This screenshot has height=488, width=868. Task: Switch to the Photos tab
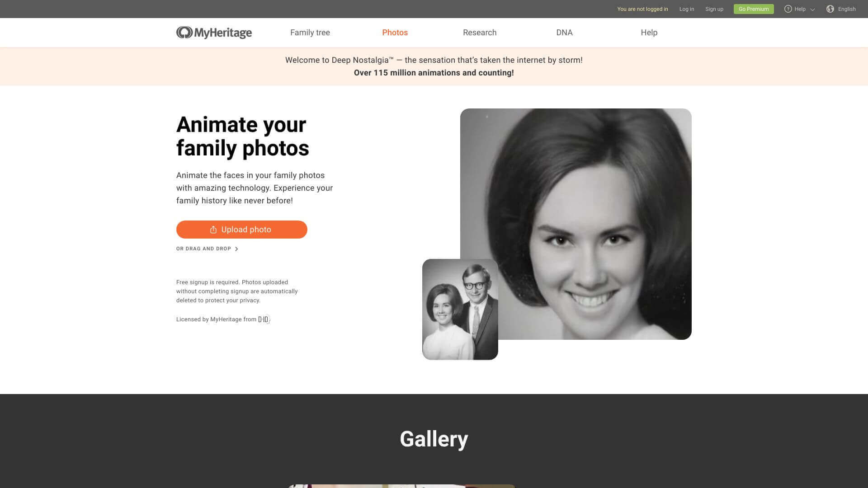pyautogui.click(x=395, y=33)
